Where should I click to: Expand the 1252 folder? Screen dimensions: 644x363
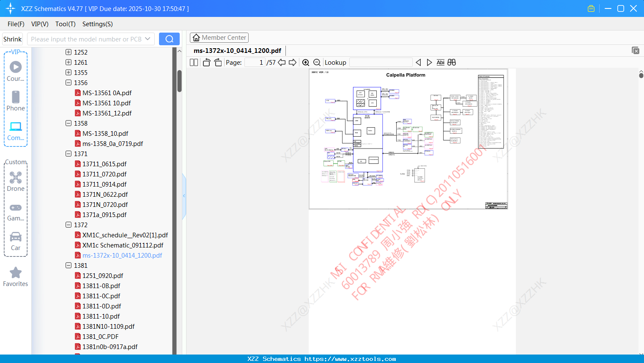pyautogui.click(x=69, y=52)
